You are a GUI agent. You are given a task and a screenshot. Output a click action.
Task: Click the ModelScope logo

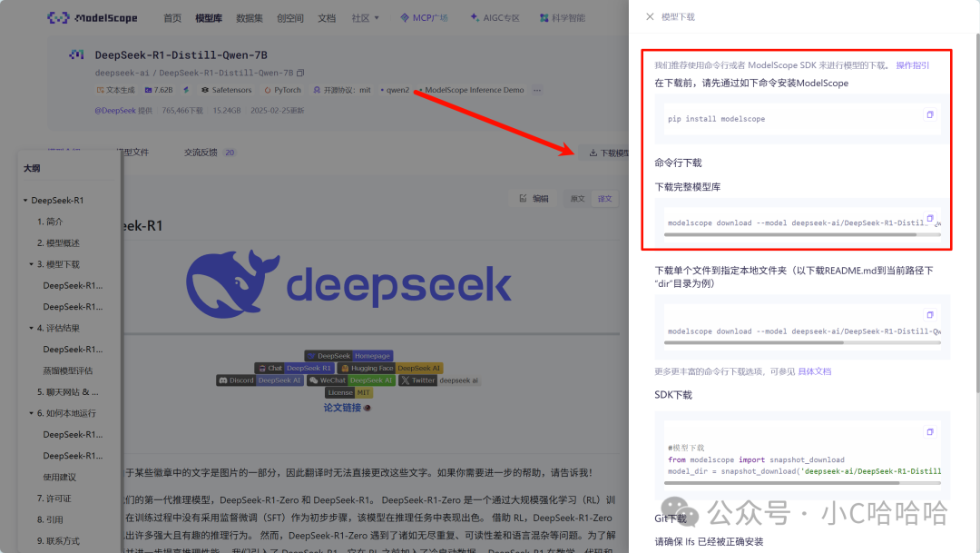92,17
